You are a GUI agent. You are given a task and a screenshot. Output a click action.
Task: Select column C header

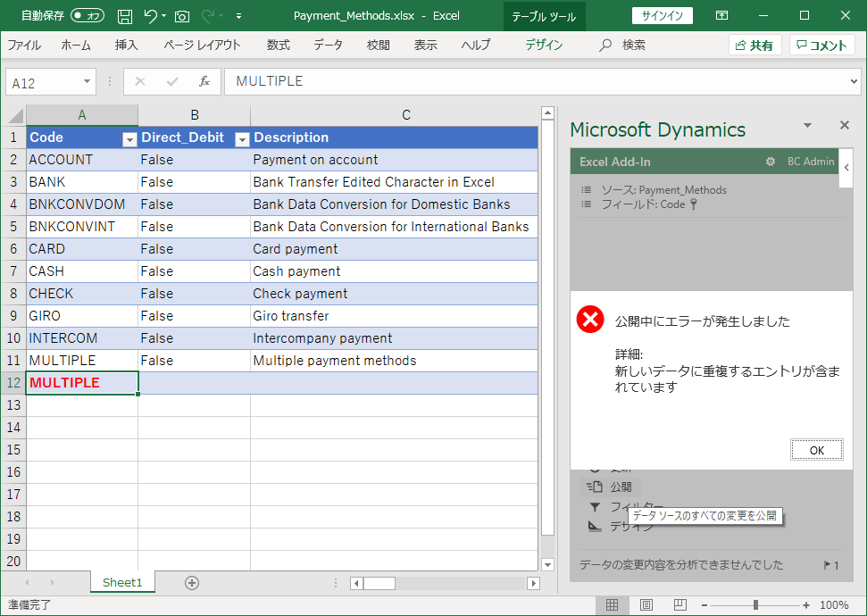point(406,115)
